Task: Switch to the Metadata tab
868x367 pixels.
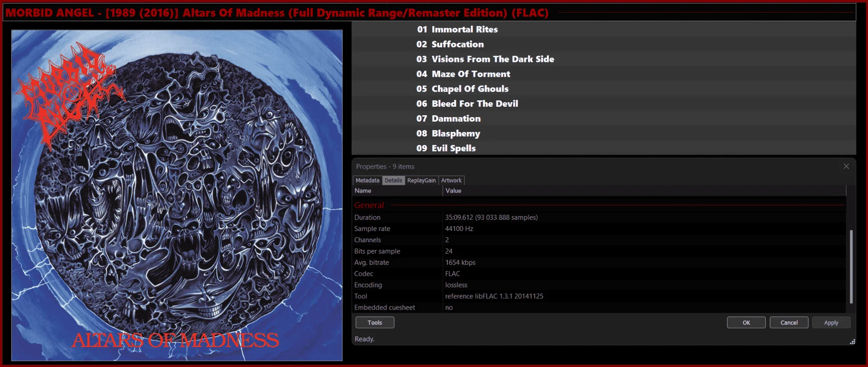Action: (367, 180)
